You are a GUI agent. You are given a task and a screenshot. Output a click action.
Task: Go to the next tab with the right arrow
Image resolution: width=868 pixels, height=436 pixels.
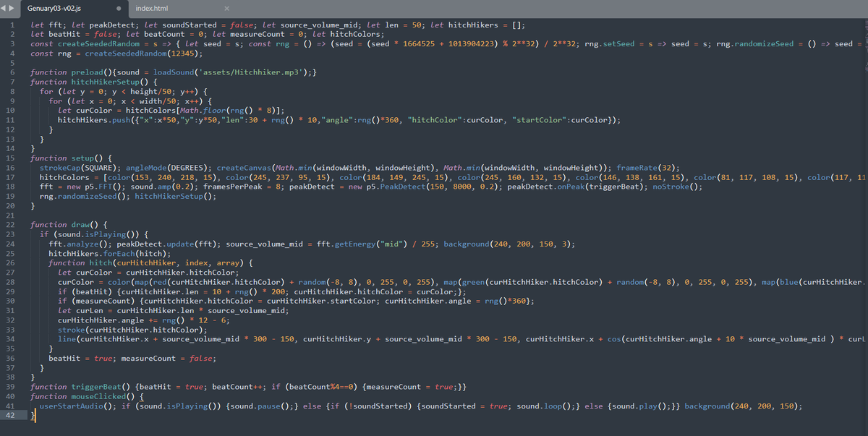12,8
